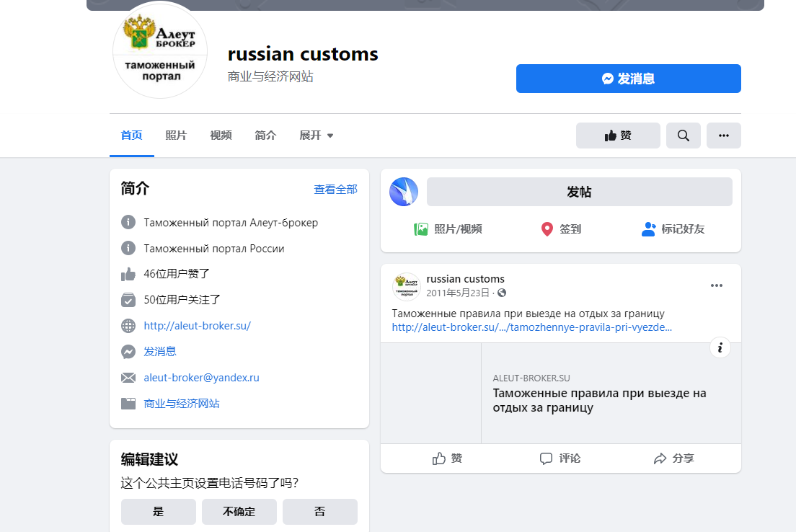The width and height of the screenshot is (796, 532).
Task: Like the page with the 赞 thumbs-up button
Action: coord(618,136)
